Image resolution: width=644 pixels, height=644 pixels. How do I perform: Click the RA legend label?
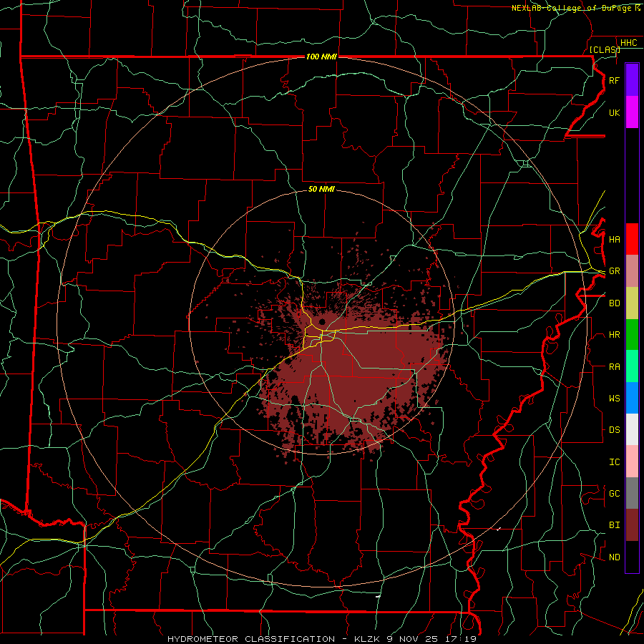[x=614, y=366]
